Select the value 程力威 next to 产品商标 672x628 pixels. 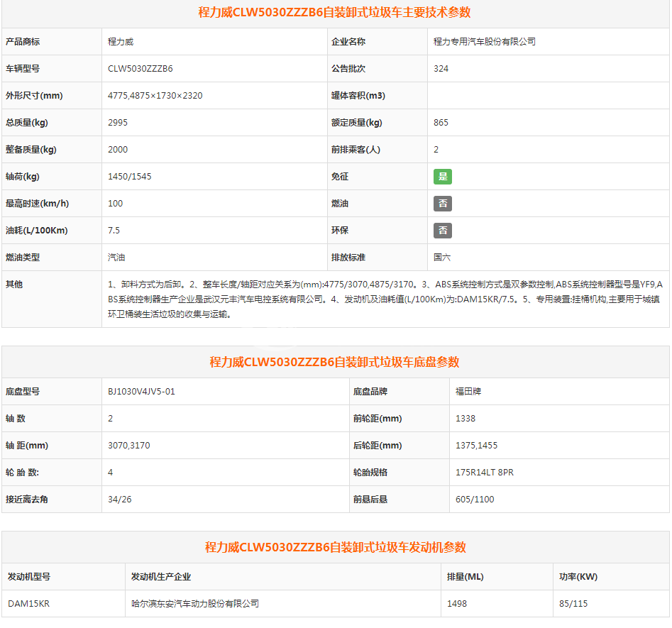[121, 42]
